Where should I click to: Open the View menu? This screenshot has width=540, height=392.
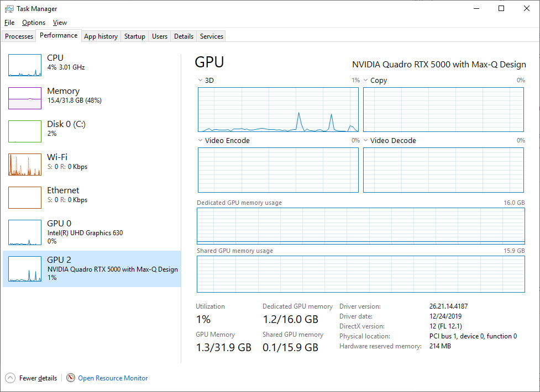[60, 23]
